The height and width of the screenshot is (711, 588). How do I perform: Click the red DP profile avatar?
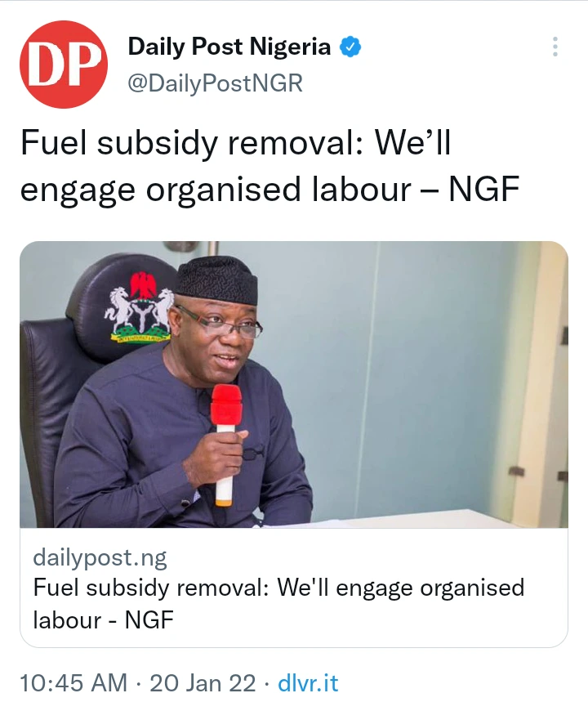coord(64,65)
